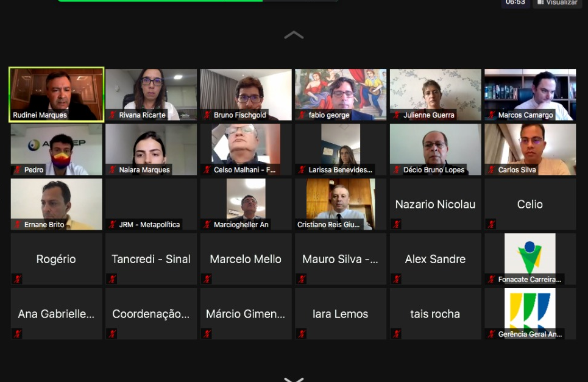588x382 pixels.
Task: Show previous page with up chevron
Action: pos(294,35)
